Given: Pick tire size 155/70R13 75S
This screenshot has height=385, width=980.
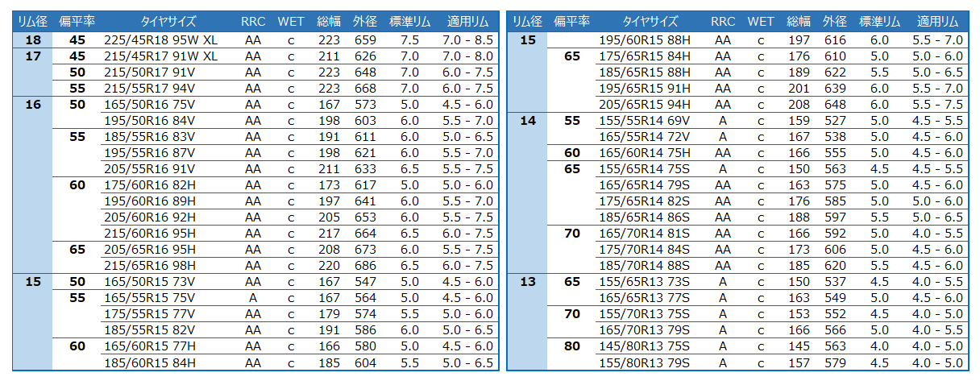Looking at the screenshot, I should [645, 313].
